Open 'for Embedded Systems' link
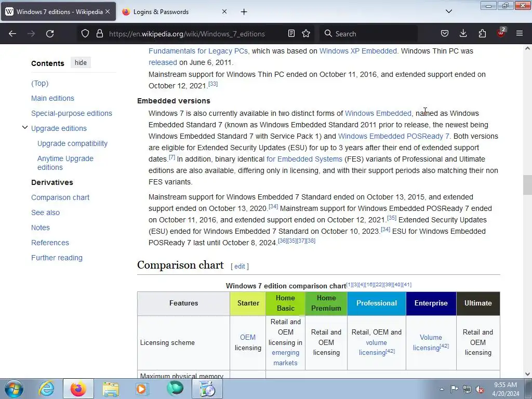532x399 pixels. pos(304,159)
